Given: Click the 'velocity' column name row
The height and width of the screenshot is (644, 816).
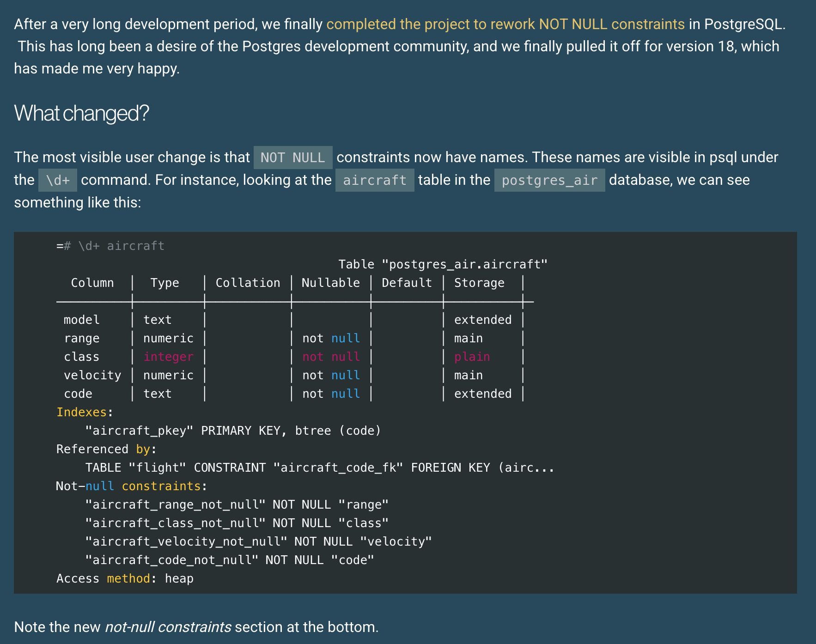Looking at the screenshot, I should [x=92, y=375].
